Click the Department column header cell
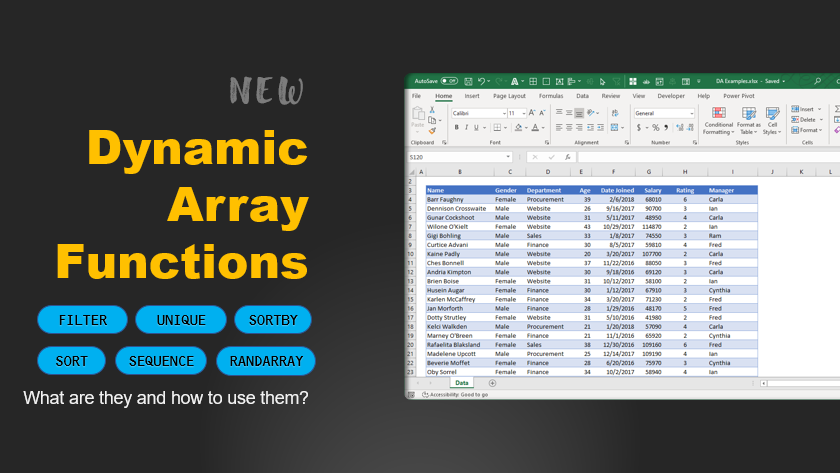Image resolution: width=840 pixels, height=473 pixels. click(x=548, y=190)
